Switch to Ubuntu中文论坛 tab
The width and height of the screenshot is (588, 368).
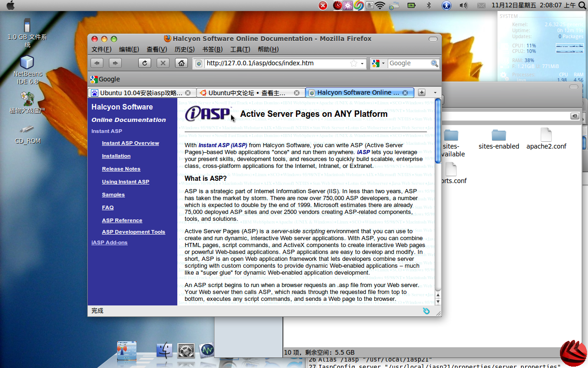point(247,93)
